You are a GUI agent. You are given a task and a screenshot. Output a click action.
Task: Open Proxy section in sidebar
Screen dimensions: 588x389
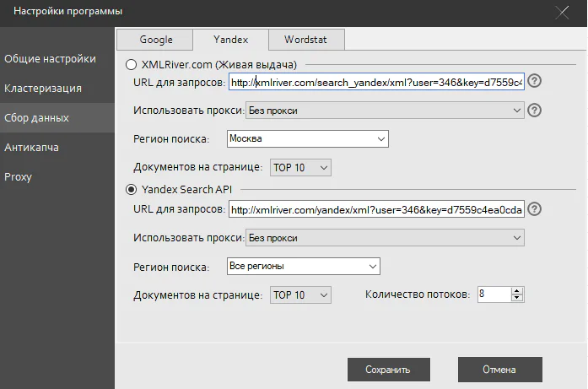coord(57,176)
